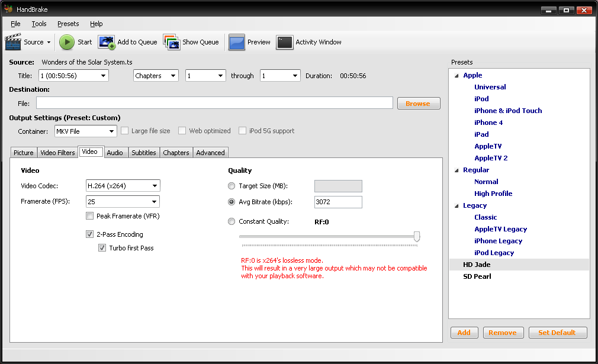Click the Remove preset button
The width and height of the screenshot is (598, 364).
[x=503, y=333]
